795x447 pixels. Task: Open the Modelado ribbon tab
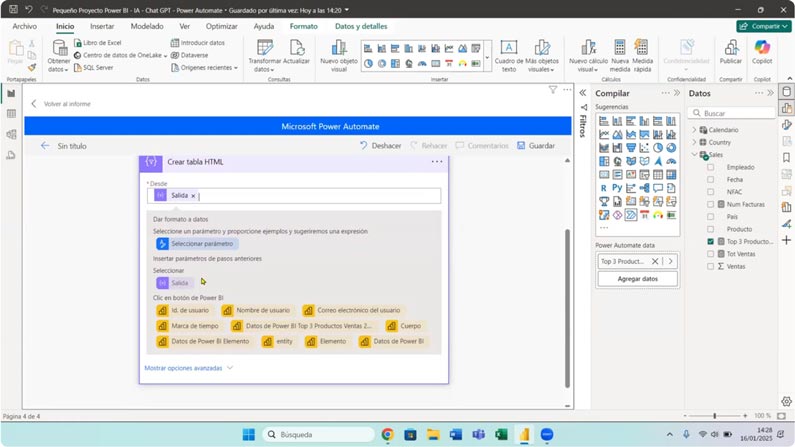coord(147,26)
